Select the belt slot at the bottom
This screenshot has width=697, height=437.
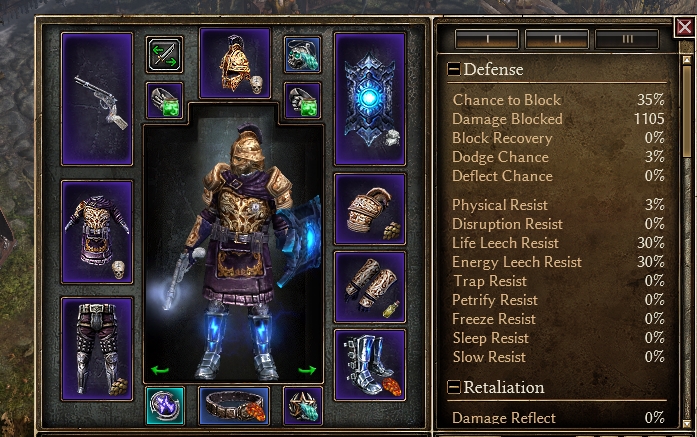(x=234, y=406)
